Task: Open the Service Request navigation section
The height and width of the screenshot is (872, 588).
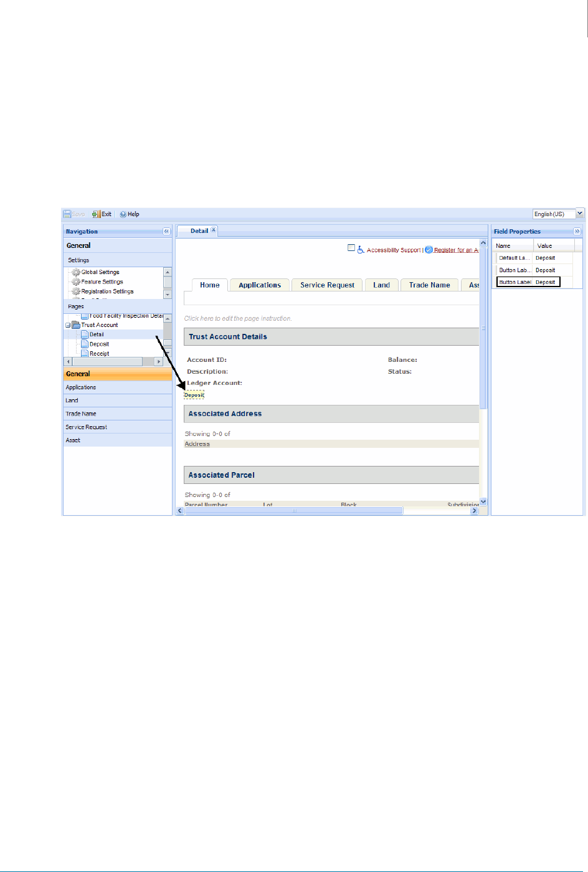Action: (x=118, y=427)
